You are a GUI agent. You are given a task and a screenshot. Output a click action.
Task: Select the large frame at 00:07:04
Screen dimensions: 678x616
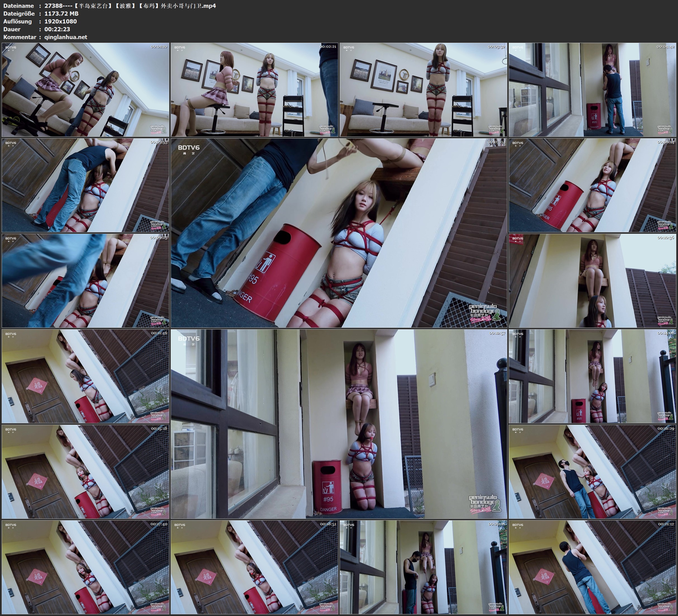(339, 233)
